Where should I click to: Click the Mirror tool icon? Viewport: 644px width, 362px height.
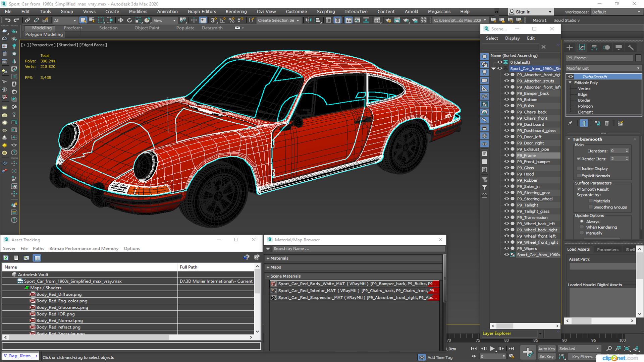click(x=308, y=20)
